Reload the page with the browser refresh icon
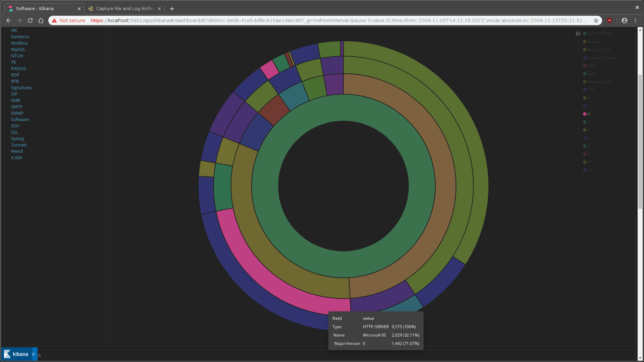The height and width of the screenshot is (362, 644). [x=30, y=20]
